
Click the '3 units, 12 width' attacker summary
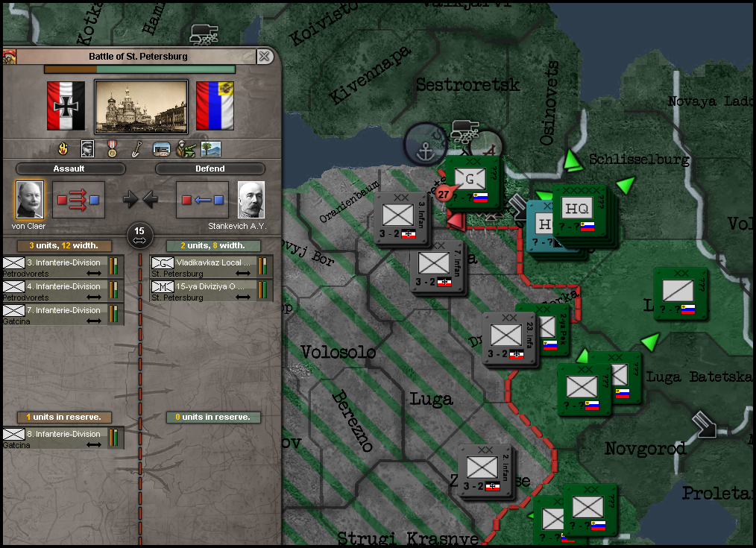pos(64,246)
